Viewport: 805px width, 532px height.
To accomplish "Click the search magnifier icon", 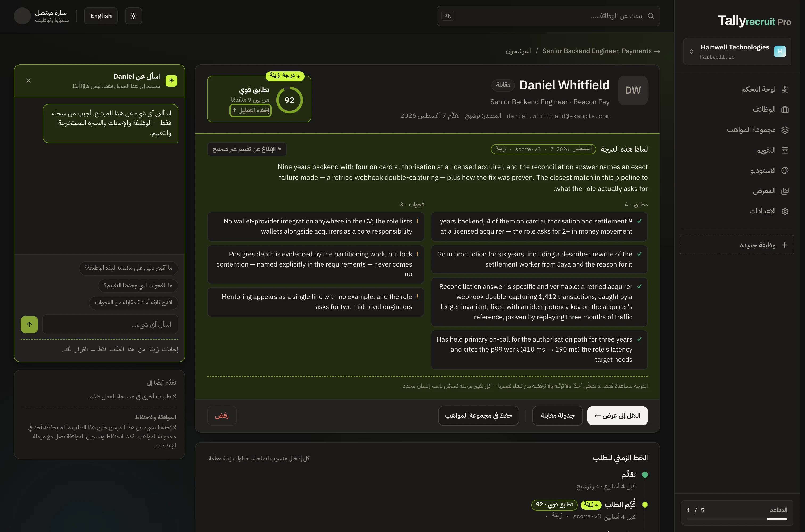I will point(651,16).
